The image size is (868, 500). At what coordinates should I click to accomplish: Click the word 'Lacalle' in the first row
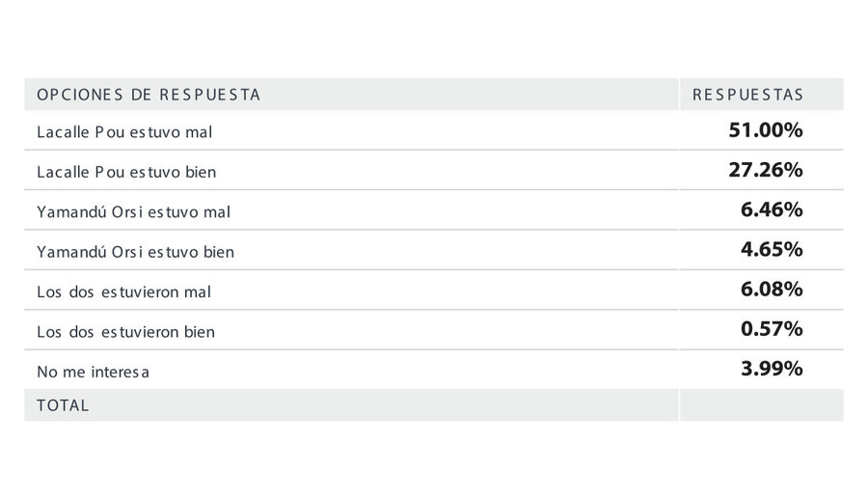(63, 132)
